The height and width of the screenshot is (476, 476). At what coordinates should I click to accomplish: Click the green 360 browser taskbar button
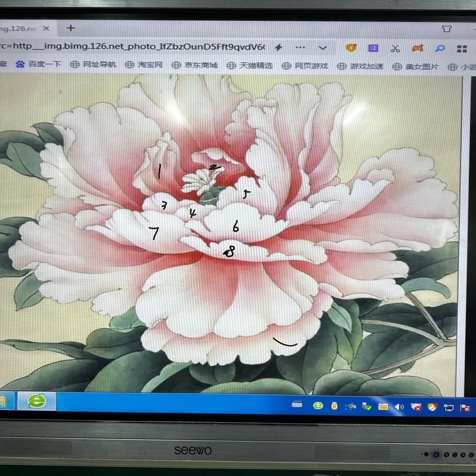point(36,401)
